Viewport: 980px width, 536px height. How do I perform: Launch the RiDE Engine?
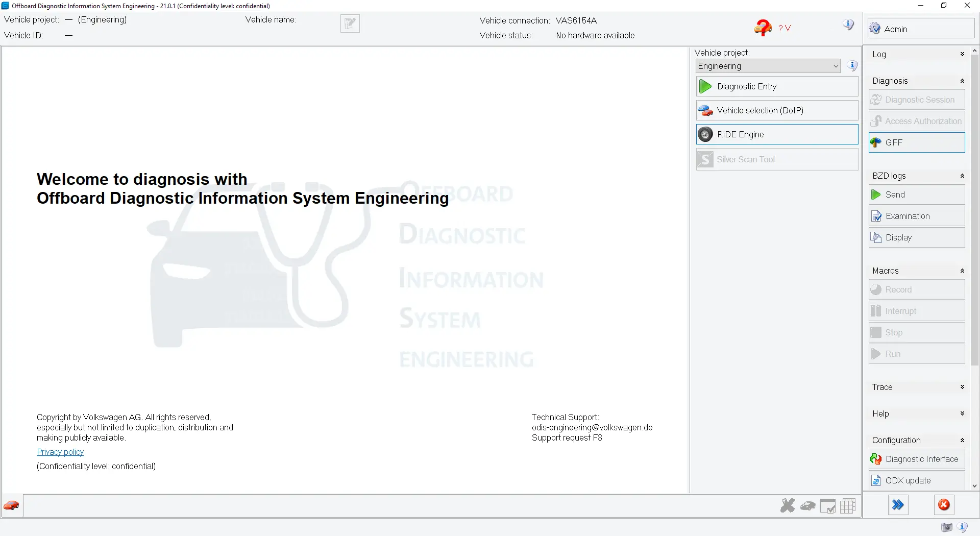777,134
